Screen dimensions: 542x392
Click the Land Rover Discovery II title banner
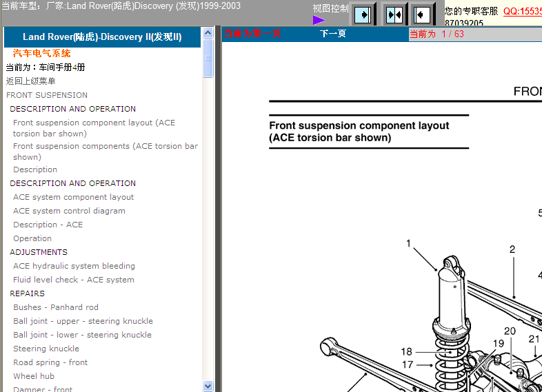[x=102, y=37]
